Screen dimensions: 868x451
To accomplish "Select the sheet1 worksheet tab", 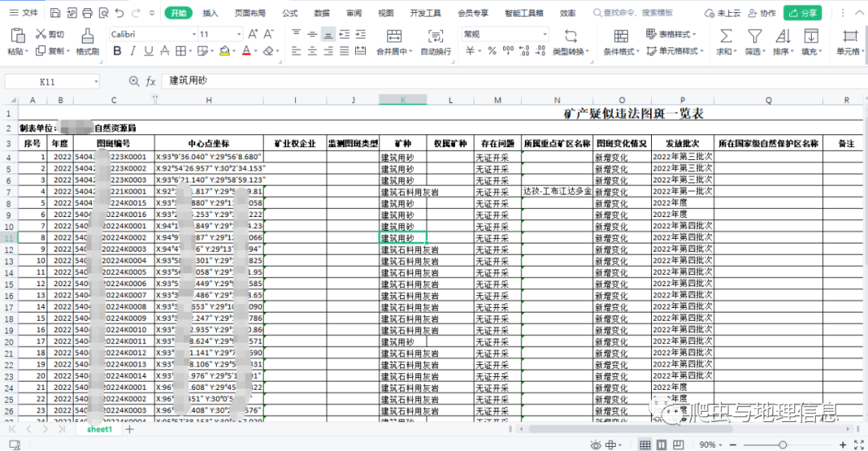I will point(100,429).
